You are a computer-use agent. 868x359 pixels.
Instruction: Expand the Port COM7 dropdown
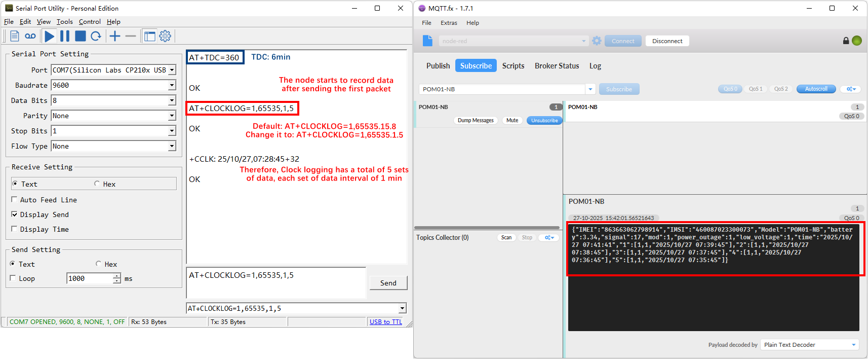click(x=172, y=70)
